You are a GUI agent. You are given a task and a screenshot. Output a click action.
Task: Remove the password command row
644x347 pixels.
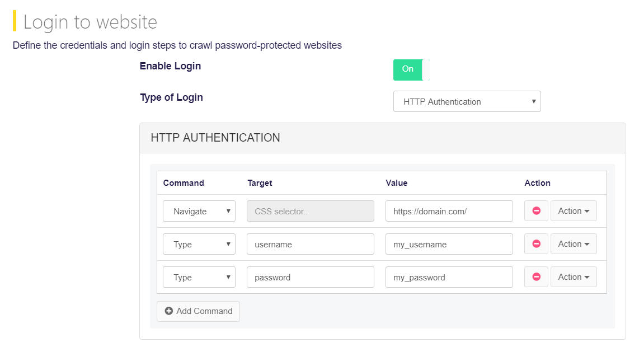[x=536, y=277]
